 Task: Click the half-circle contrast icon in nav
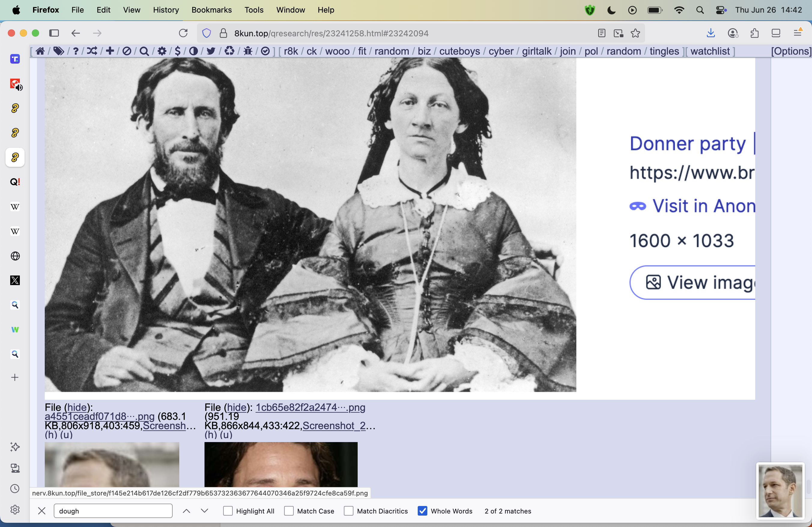[x=193, y=51]
